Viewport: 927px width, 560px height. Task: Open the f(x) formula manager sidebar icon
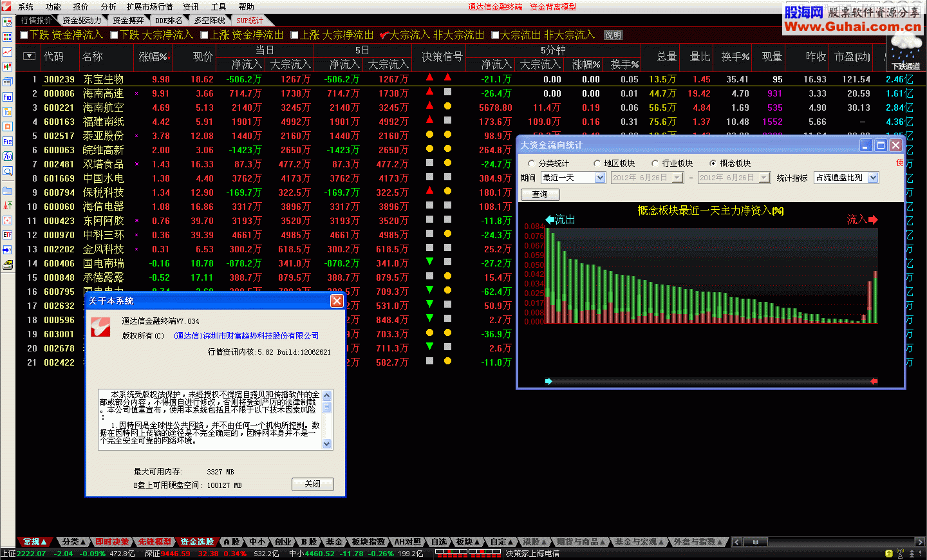[8, 156]
